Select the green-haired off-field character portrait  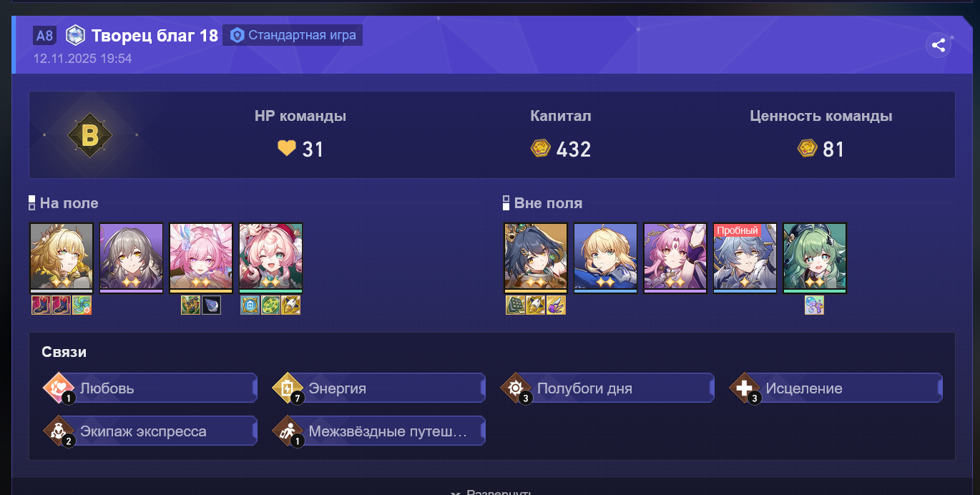click(x=815, y=258)
